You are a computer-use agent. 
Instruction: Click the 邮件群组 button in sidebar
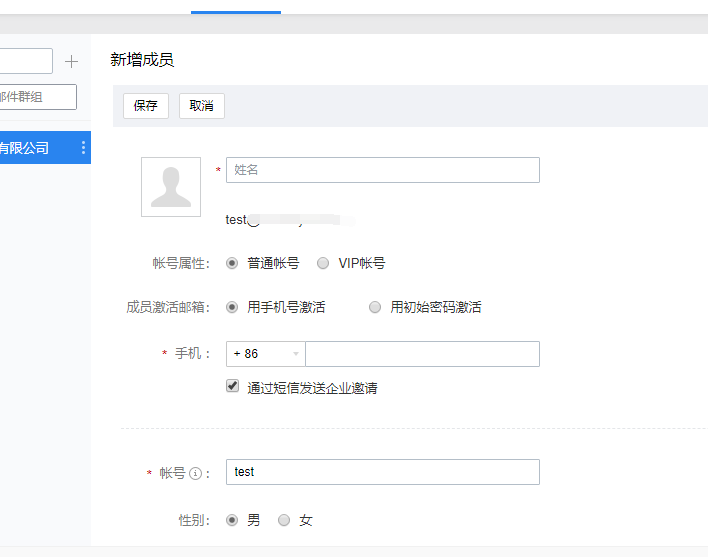point(37,97)
